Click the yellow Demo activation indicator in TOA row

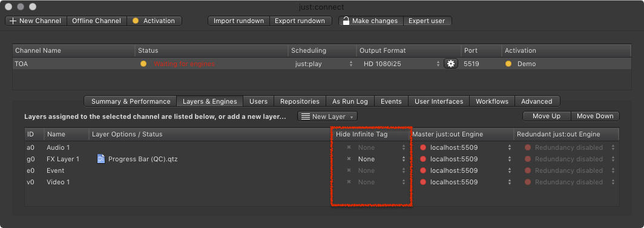508,64
